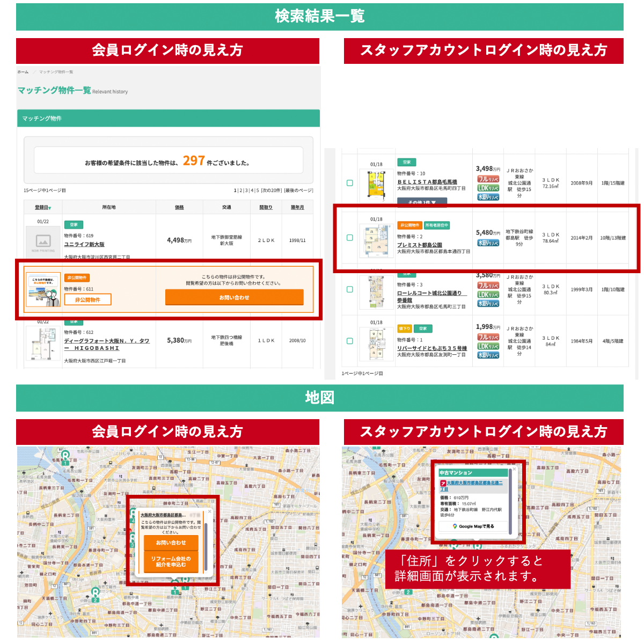
Task: Click ローレルコート floor plan thumbnail
Action: (x=376, y=291)
